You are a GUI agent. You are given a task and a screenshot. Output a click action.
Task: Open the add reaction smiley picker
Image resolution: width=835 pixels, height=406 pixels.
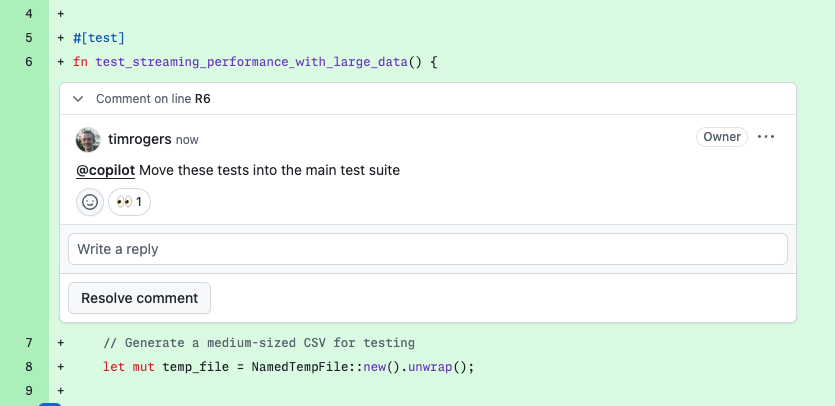(90, 202)
